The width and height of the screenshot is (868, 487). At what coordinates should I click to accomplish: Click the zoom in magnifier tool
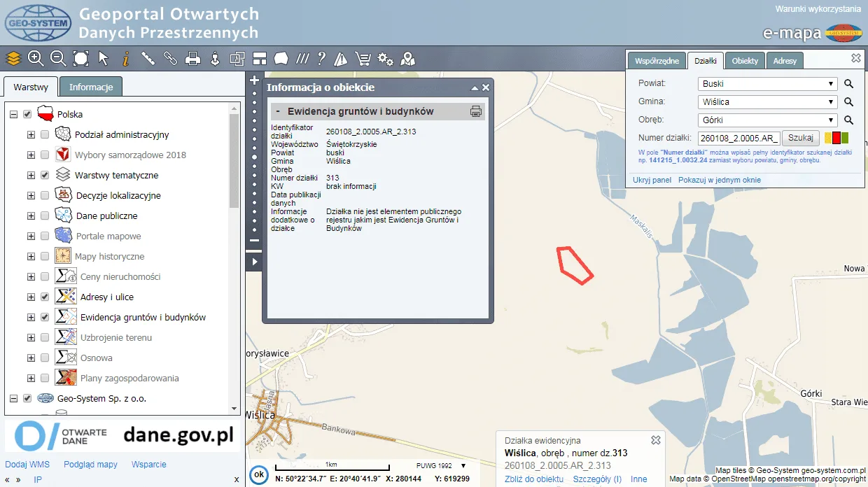[x=36, y=59]
